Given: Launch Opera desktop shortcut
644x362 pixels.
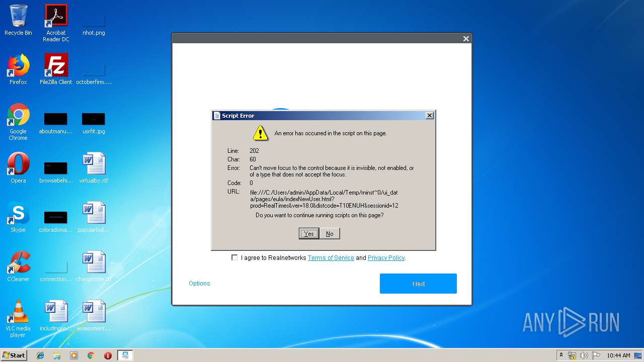Looking at the screenshot, I should coord(18,168).
